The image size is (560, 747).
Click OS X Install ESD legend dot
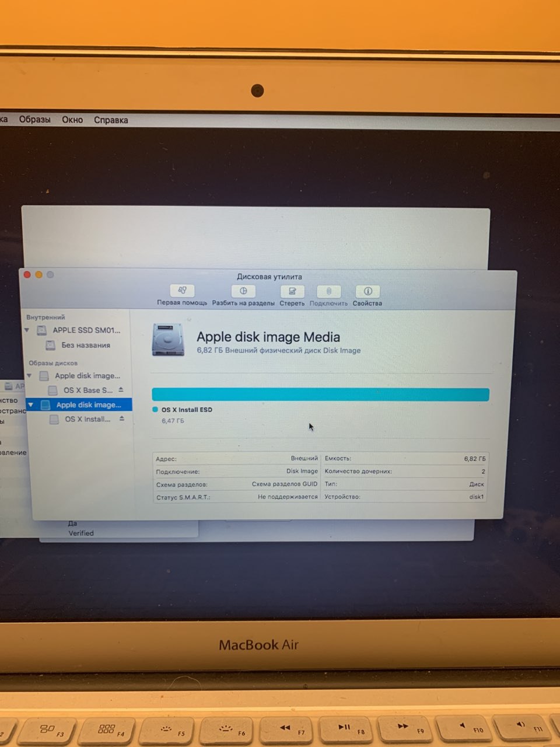coord(155,410)
